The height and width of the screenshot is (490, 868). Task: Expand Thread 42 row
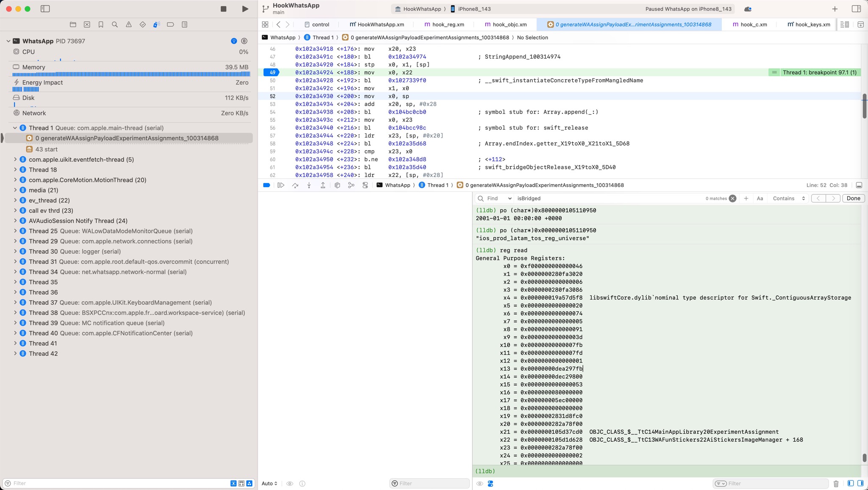[x=15, y=354]
